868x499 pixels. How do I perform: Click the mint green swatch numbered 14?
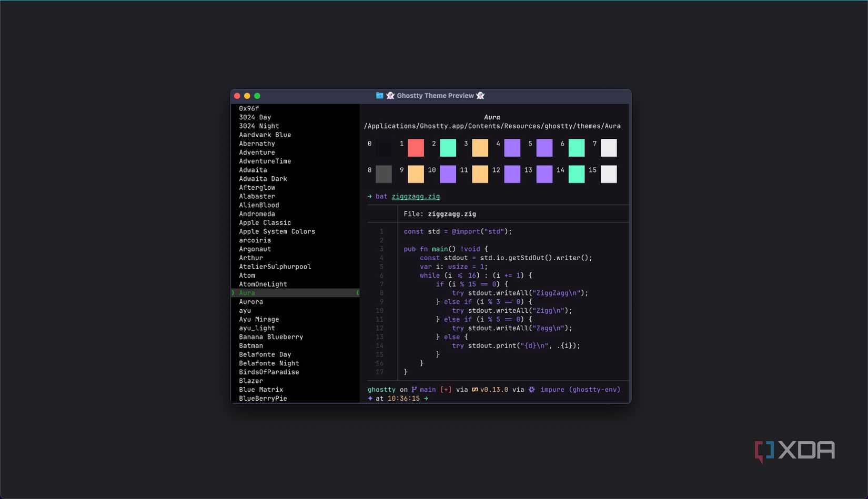pos(576,174)
